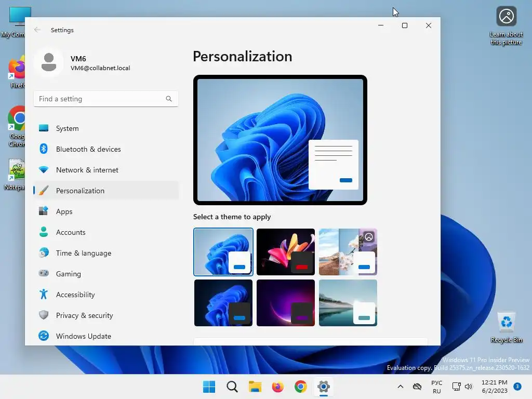Show hidden tray icons chevron

coord(401,387)
